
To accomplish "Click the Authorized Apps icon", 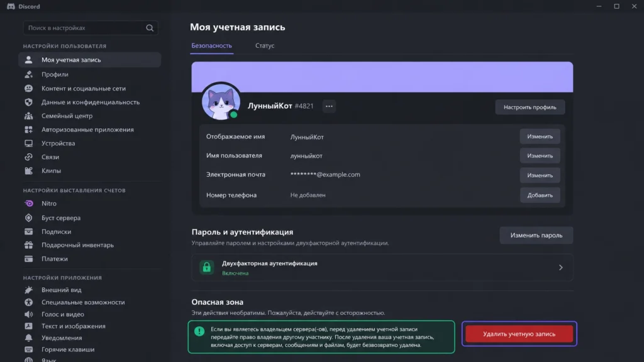I will [28, 129].
